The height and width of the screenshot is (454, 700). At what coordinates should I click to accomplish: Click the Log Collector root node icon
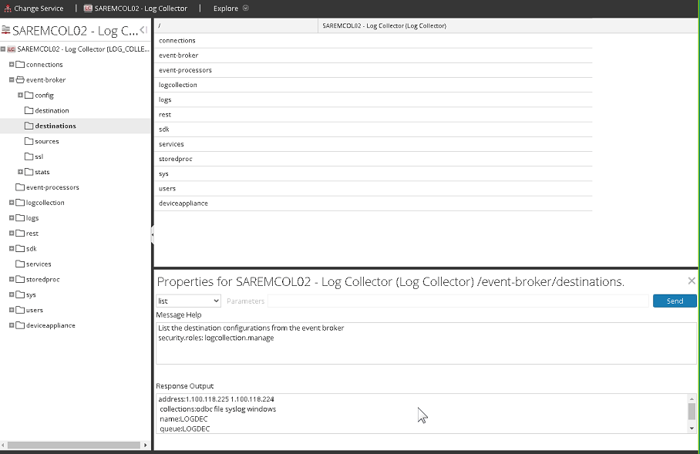pos(11,49)
